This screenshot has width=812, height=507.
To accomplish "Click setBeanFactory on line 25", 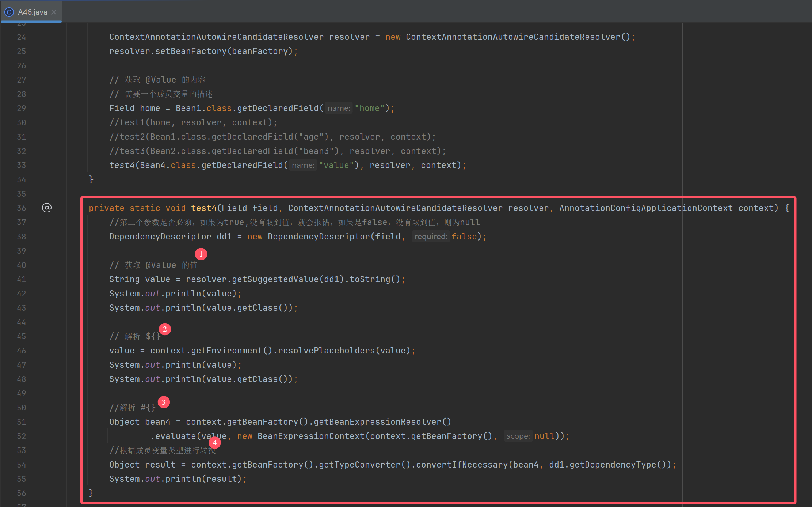I will 191,51.
